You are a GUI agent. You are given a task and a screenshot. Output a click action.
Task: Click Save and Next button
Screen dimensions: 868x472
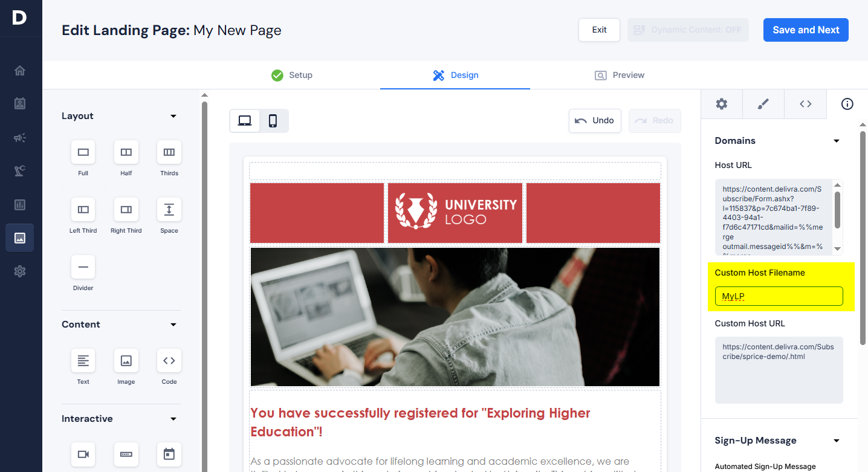click(806, 30)
